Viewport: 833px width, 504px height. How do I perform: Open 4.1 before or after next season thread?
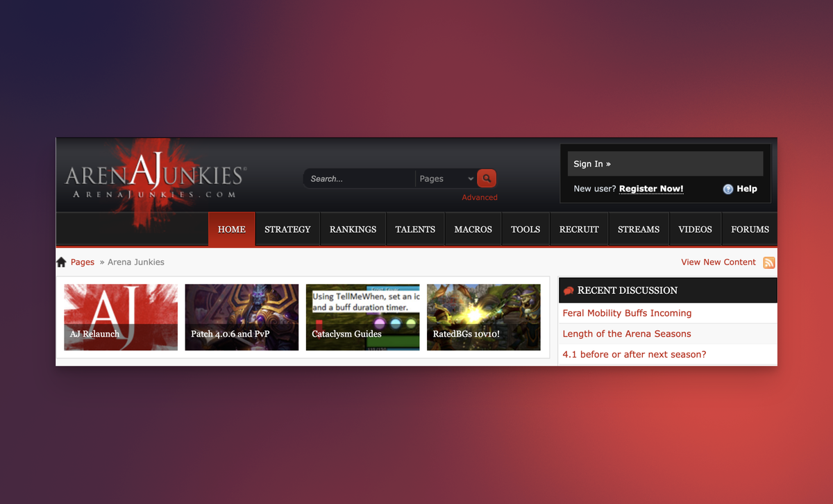[634, 355]
